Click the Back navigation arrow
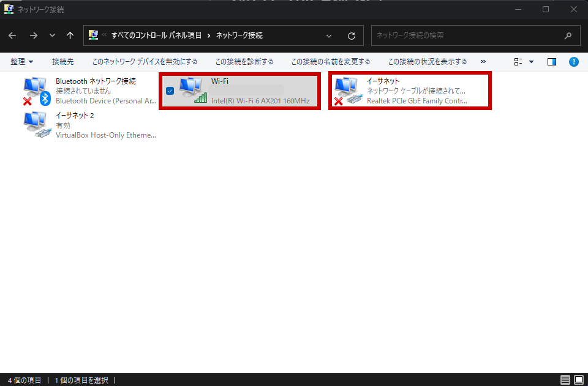Viewport: 588px width, 386px height. [12, 35]
